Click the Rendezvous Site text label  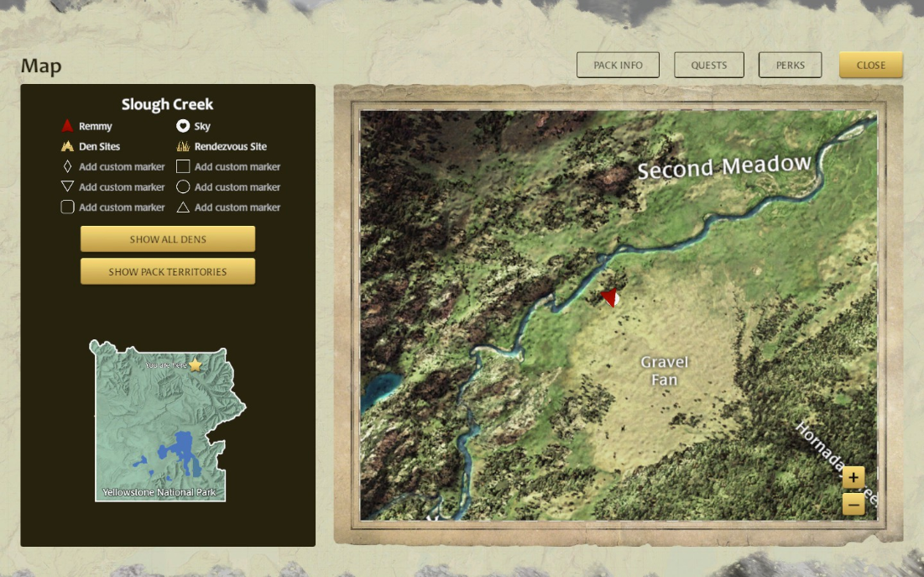coord(231,146)
